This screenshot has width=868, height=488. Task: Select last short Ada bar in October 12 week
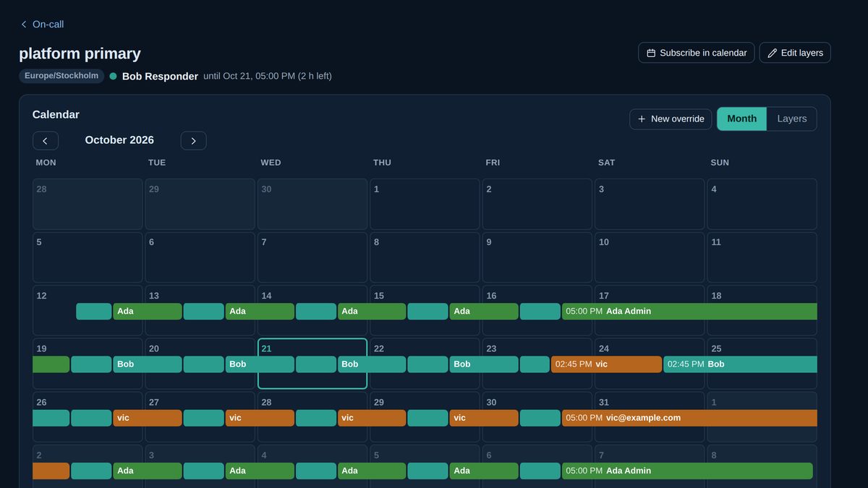coord(484,312)
